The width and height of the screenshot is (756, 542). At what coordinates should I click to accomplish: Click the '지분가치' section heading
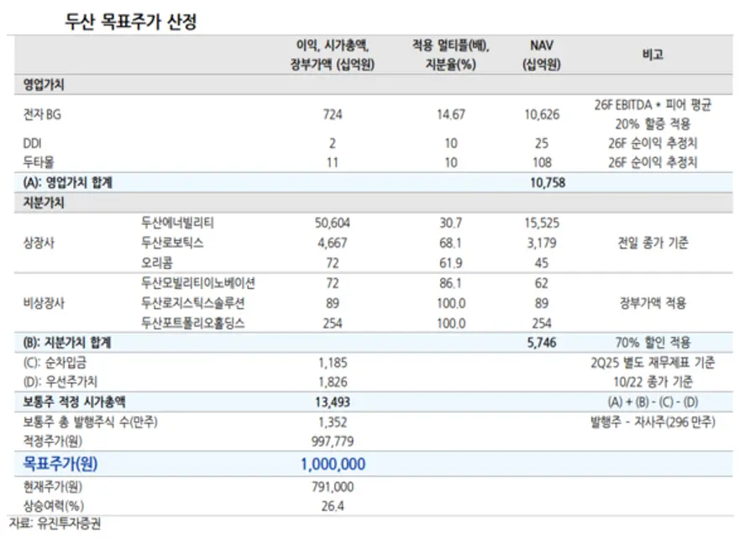click(44, 203)
